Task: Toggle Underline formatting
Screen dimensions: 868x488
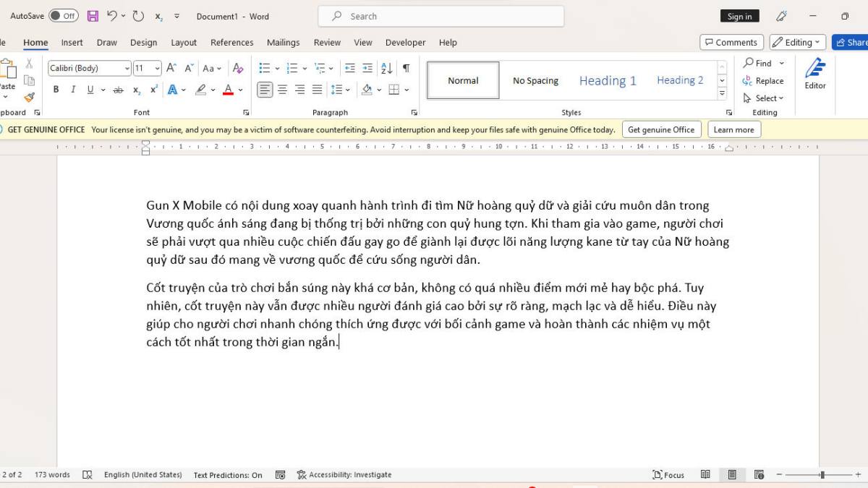Action: point(90,90)
